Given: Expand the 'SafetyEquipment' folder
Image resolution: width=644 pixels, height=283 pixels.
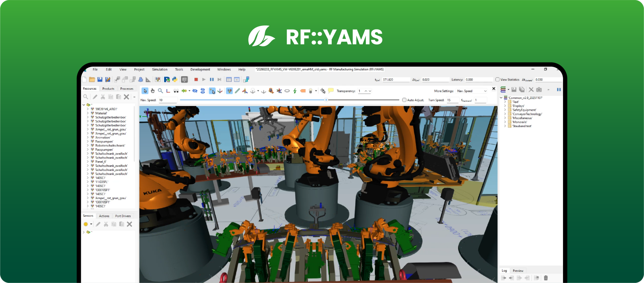Looking at the screenshot, I should coord(505,110).
